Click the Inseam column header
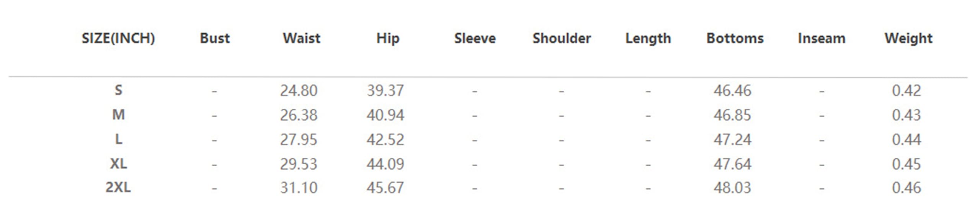 822,38
